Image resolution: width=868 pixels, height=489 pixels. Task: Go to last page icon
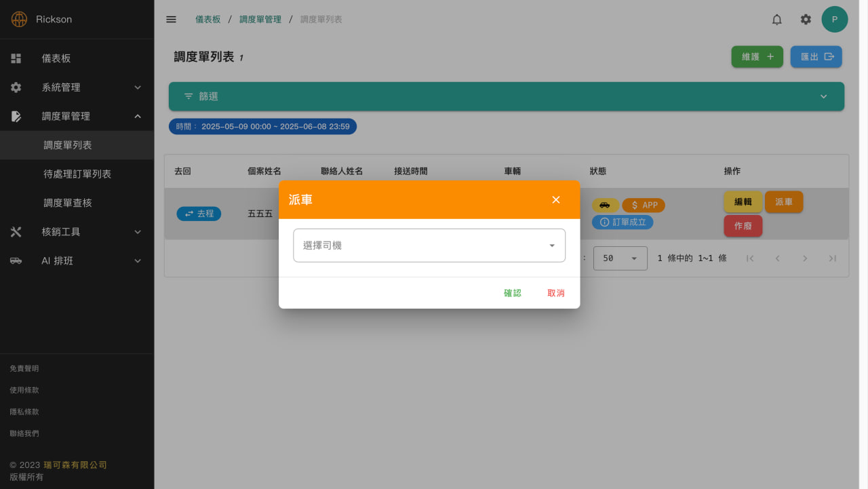(833, 258)
